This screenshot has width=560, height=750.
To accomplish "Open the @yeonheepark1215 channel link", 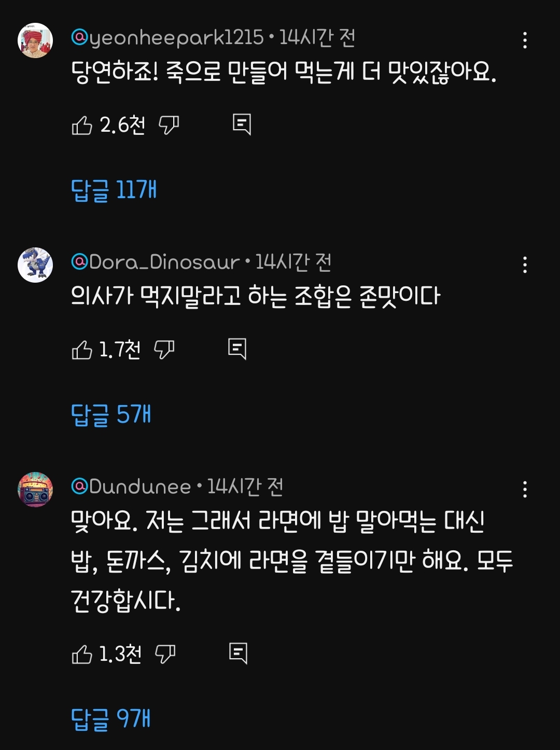I will coord(167,38).
